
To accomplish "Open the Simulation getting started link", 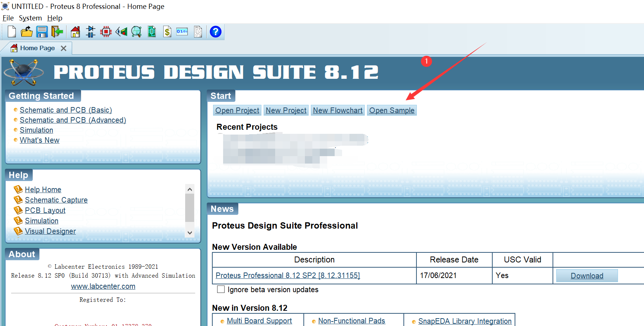I will (x=36, y=130).
